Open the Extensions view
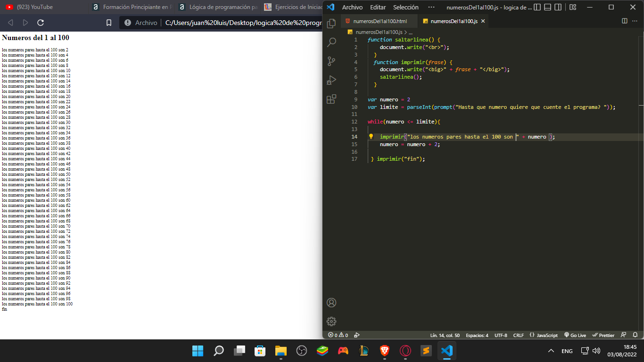 (331, 99)
